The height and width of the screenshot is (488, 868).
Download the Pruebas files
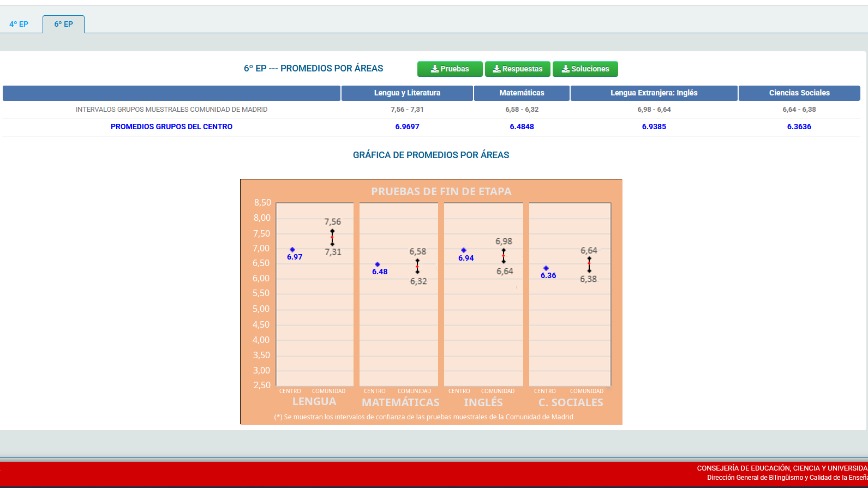tap(450, 69)
